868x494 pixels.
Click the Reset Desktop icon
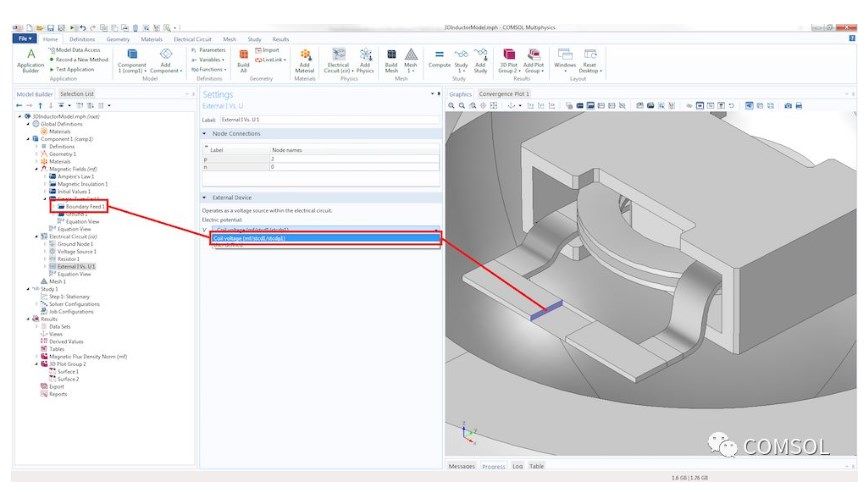click(590, 54)
